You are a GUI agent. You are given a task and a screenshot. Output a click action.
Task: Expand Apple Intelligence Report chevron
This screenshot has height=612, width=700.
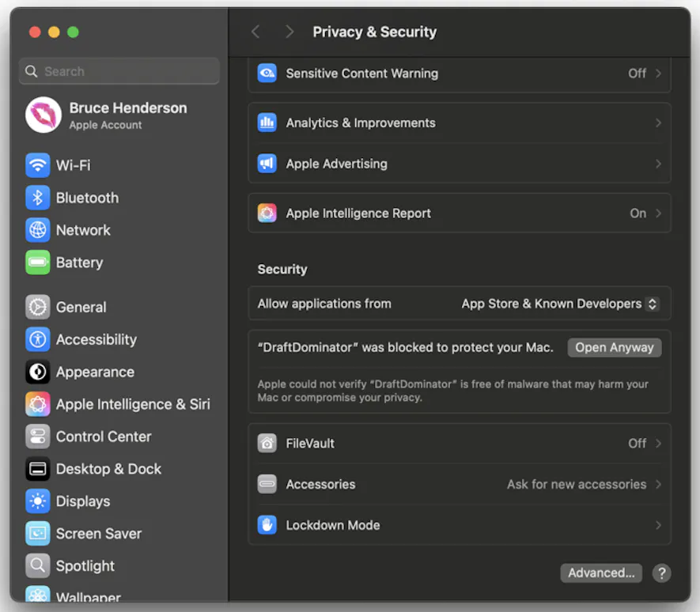point(658,213)
